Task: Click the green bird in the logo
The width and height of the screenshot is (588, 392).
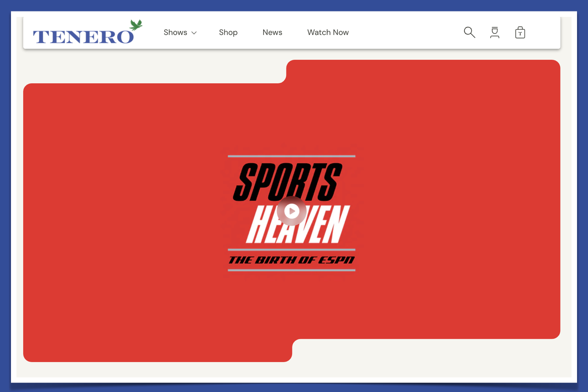Action: pos(136,25)
